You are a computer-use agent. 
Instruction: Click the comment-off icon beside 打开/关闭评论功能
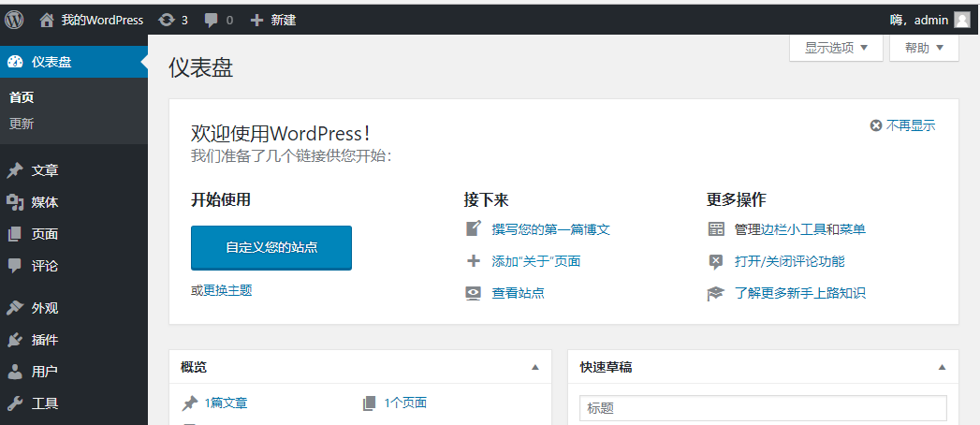[x=716, y=262]
